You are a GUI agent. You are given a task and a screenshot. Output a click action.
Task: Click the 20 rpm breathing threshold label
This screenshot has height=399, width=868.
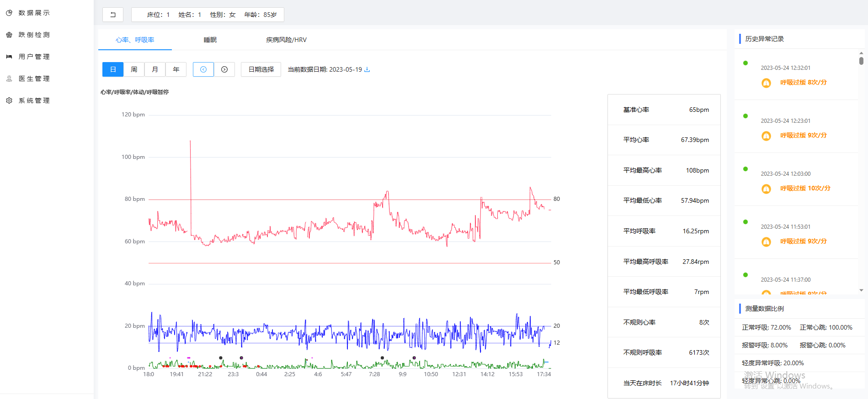pos(556,326)
